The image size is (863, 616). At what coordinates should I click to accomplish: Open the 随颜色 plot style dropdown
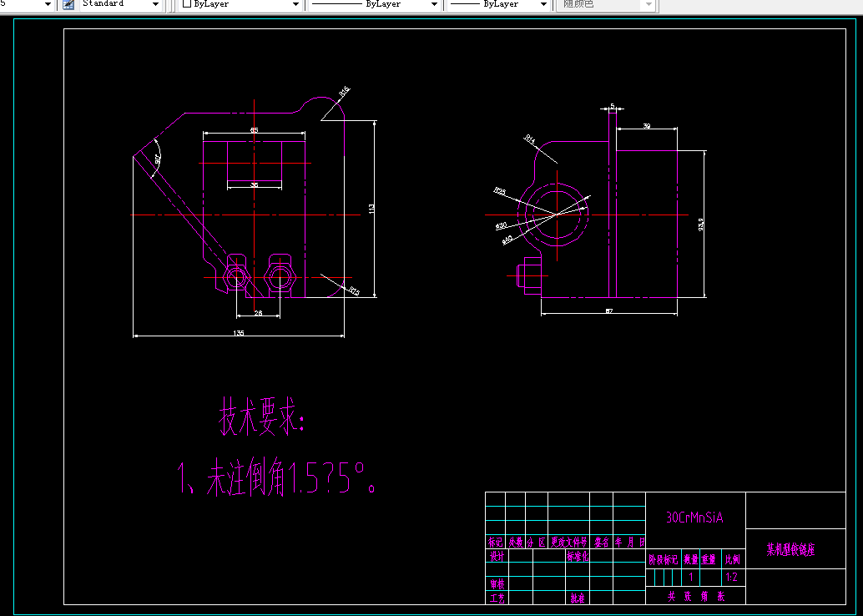pos(647,4)
